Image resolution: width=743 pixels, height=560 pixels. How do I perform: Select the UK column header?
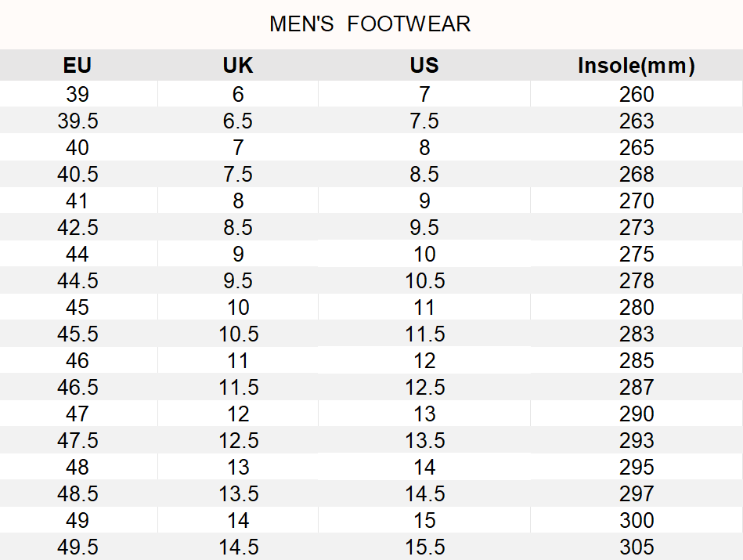click(238, 66)
